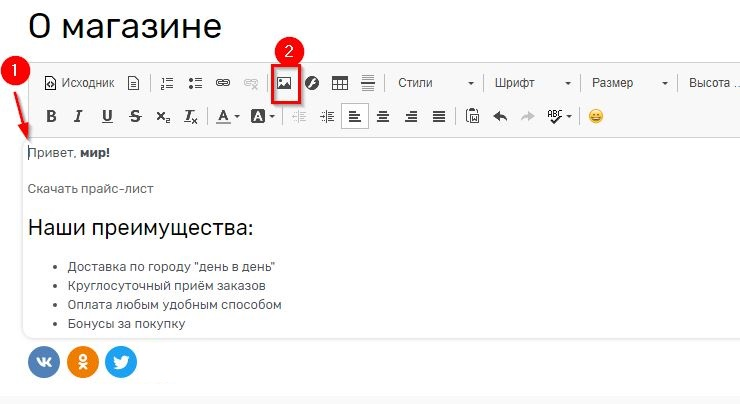Toggle bold formatting
This screenshot has width=740, height=404.
pos(51,116)
